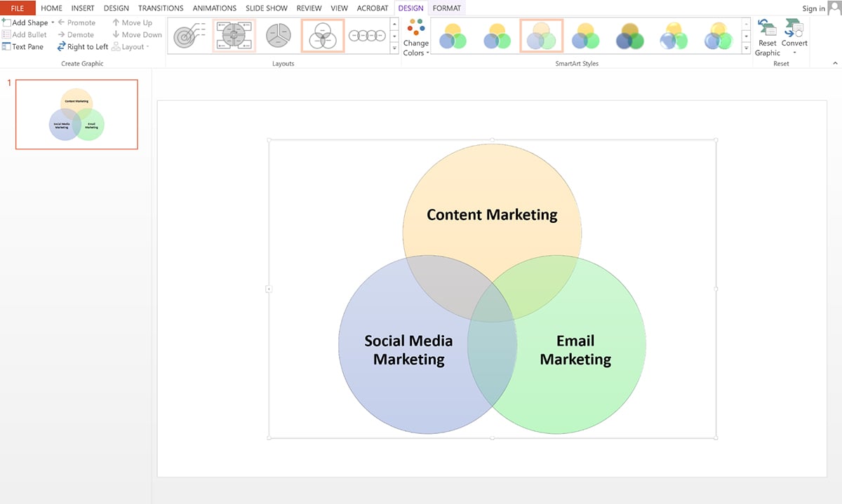This screenshot has height=504, width=842.
Task: Select the darker Intense Effect SmartArt style
Action: click(x=629, y=35)
